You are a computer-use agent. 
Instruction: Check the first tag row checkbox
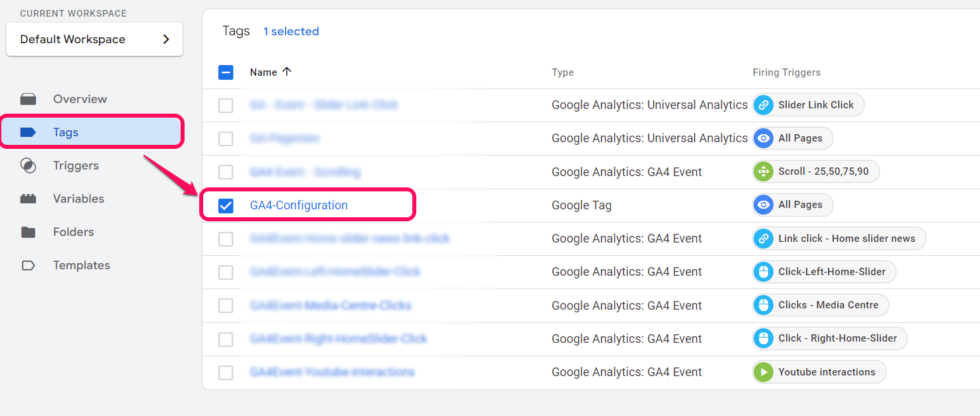(x=226, y=105)
